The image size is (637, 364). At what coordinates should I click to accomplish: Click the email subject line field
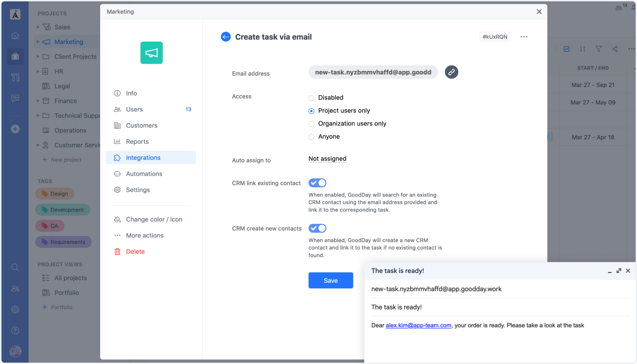coord(500,307)
